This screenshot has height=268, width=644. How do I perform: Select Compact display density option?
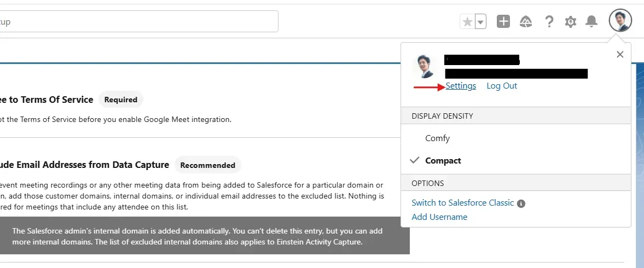tap(443, 161)
